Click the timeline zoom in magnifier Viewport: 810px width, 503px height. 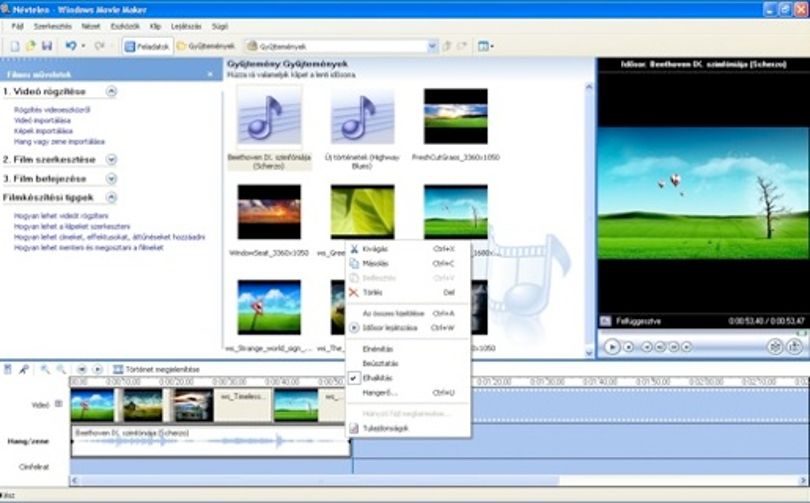coord(45,369)
